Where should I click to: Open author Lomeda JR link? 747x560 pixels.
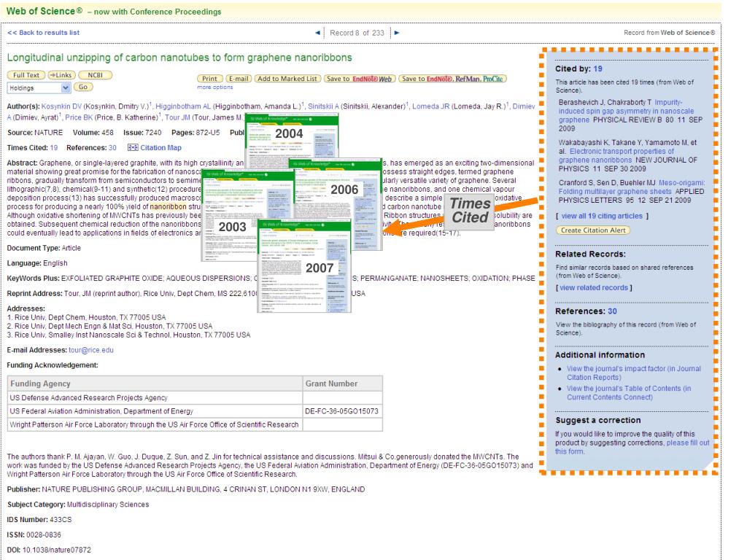(x=430, y=106)
